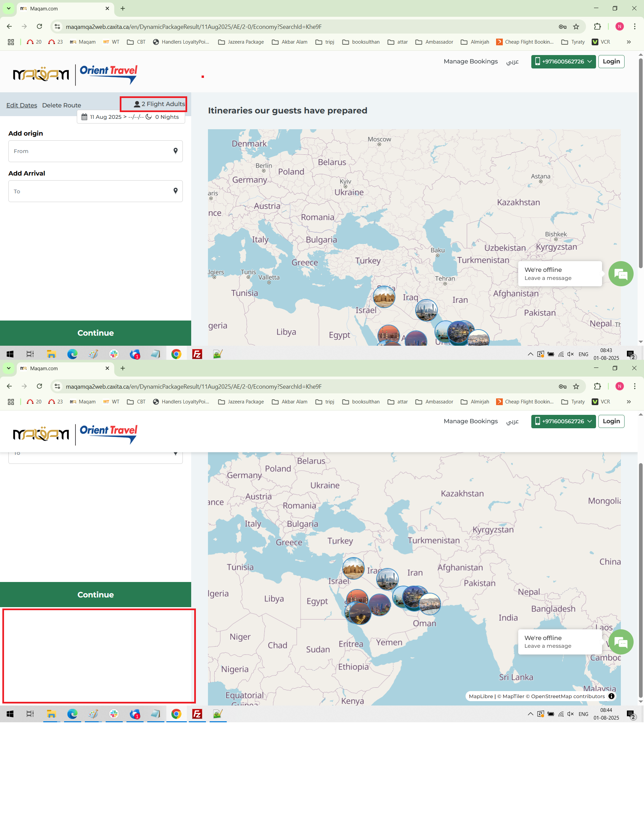Click the map attribution info icon
Viewport: 644px width, 827px height.
611,696
